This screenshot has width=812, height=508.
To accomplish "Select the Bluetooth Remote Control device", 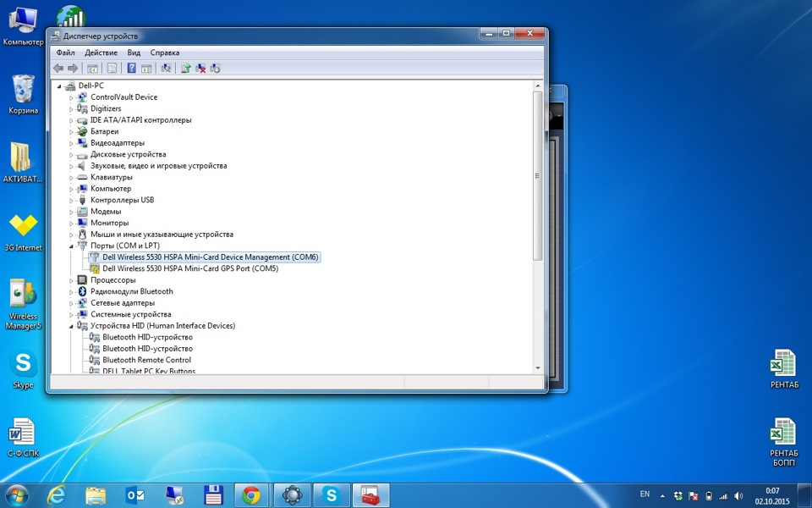I will (146, 360).
